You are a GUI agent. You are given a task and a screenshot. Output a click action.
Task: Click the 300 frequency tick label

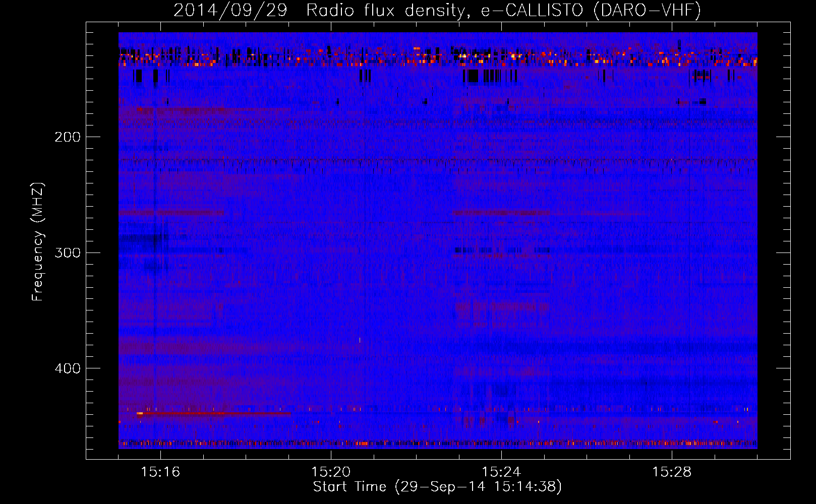pyautogui.click(x=68, y=253)
